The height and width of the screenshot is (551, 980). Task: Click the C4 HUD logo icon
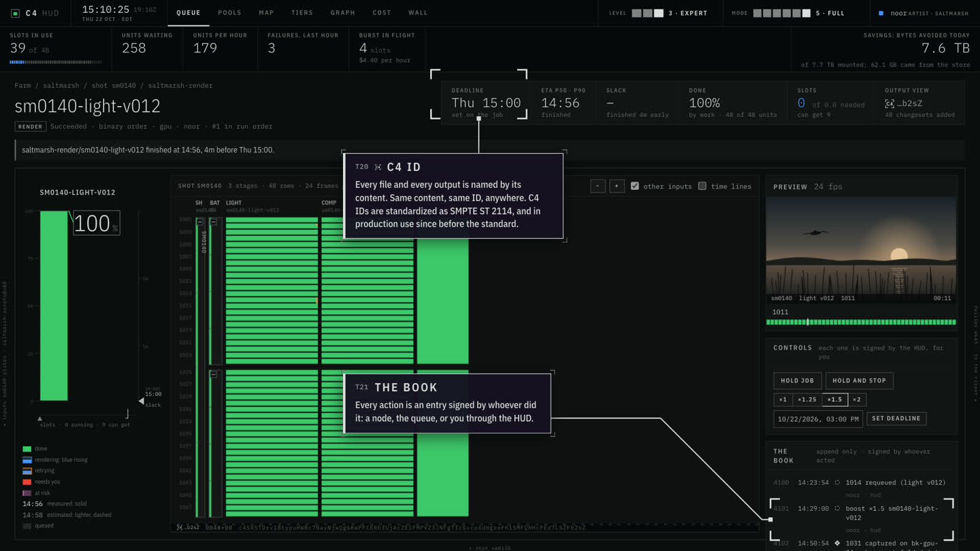[x=16, y=13]
